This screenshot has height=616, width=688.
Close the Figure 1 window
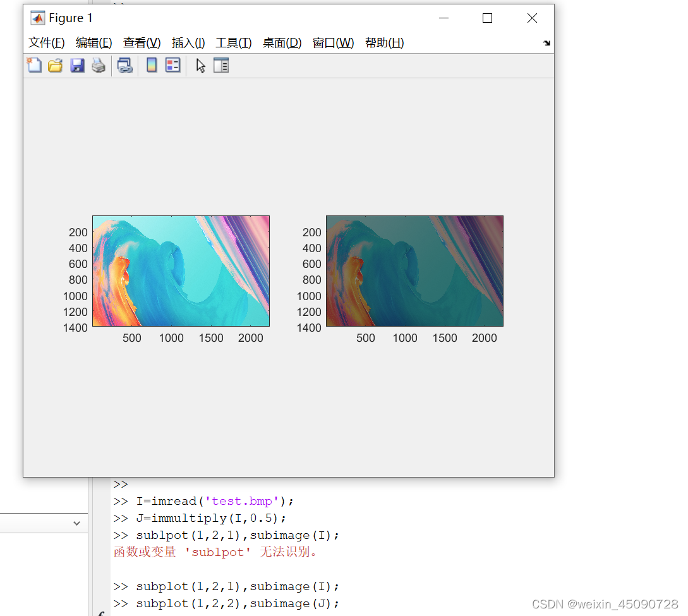(532, 18)
